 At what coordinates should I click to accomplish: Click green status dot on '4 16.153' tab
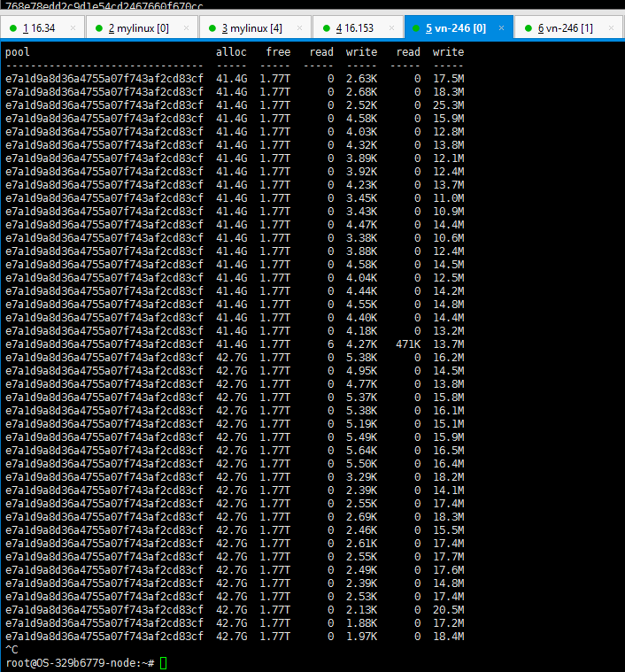point(327,28)
